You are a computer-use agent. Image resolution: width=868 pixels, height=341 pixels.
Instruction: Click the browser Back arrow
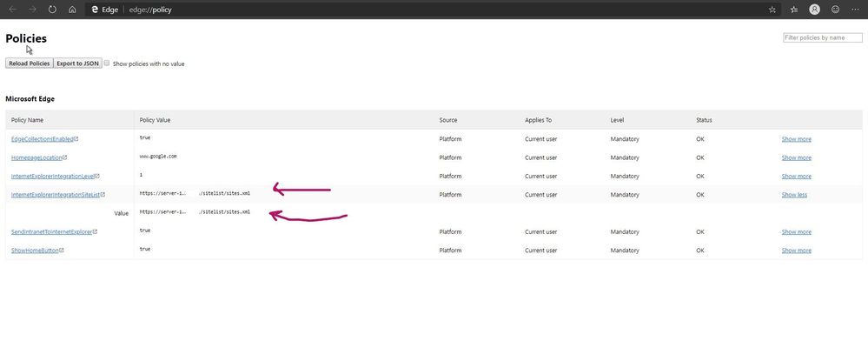pyautogui.click(x=13, y=10)
